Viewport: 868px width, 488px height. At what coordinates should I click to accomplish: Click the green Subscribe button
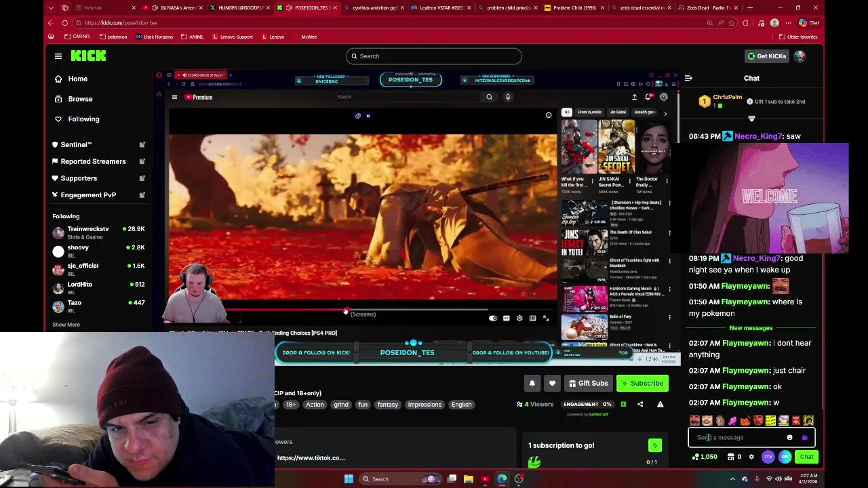tap(642, 383)
